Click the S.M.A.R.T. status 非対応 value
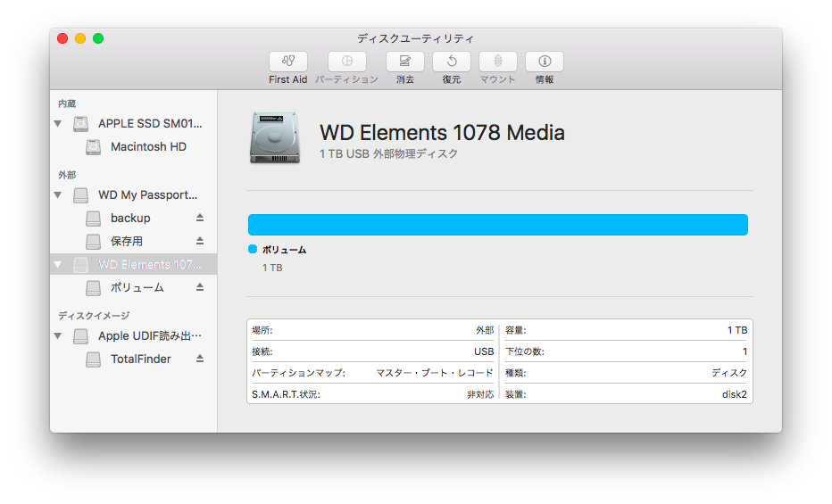832x504 pixels. tap(480, 394)
